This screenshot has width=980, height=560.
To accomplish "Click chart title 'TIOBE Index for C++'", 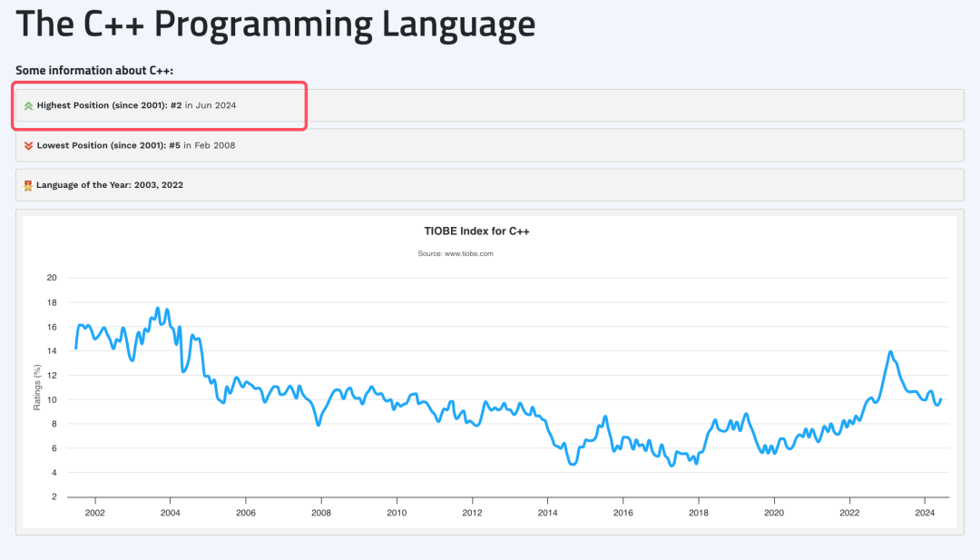I will (477, 231).
